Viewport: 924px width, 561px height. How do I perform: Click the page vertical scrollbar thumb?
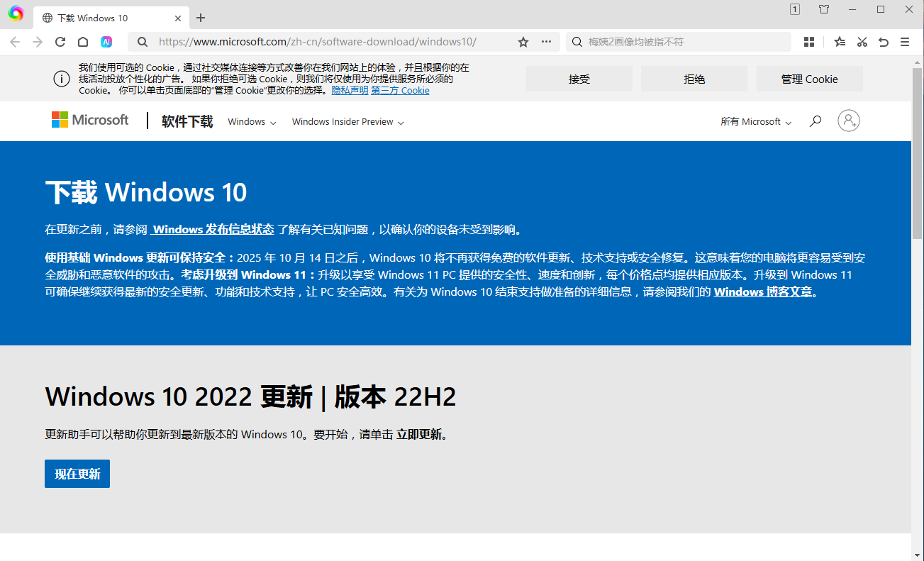click(x=917, y=152)
